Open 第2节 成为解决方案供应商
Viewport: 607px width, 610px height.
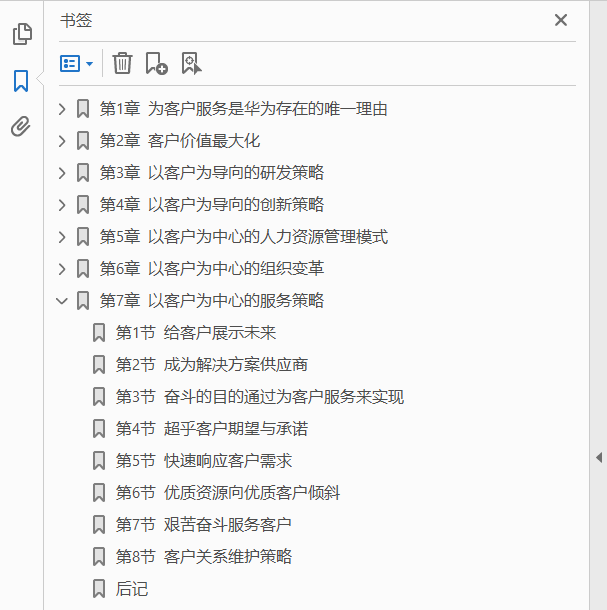pos(212,365)
